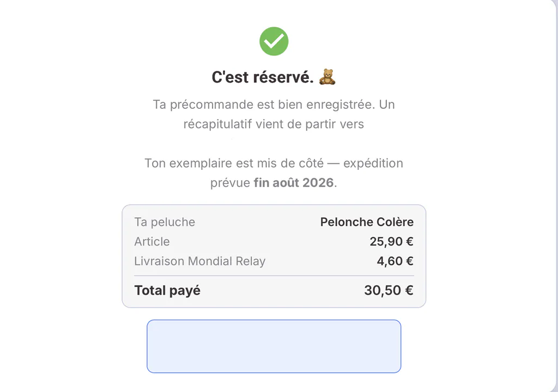
Task: Click the "Mondial Relay" carrier name
Action: pyautogui.click(x=227, y=261)
